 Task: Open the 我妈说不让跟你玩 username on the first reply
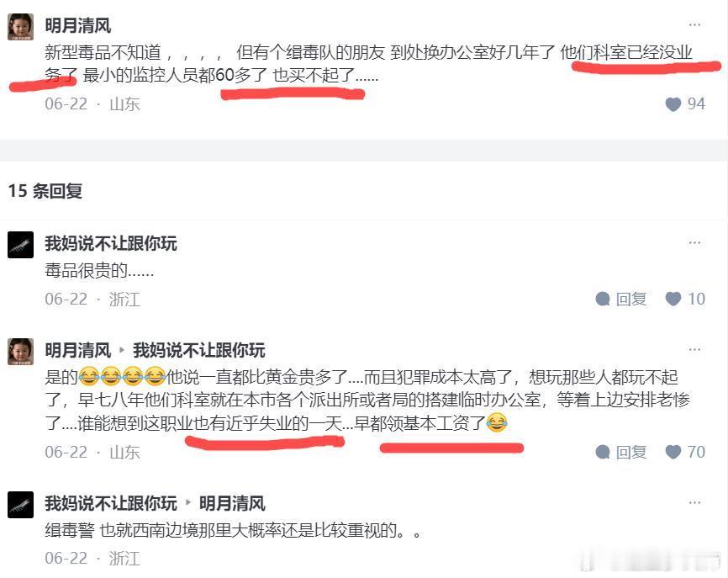pos(111,243)
